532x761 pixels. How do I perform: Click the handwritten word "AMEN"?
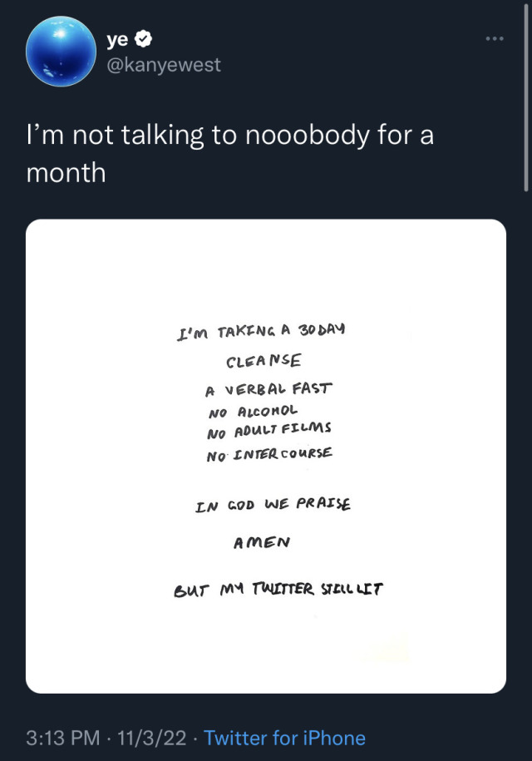[261, 542]
